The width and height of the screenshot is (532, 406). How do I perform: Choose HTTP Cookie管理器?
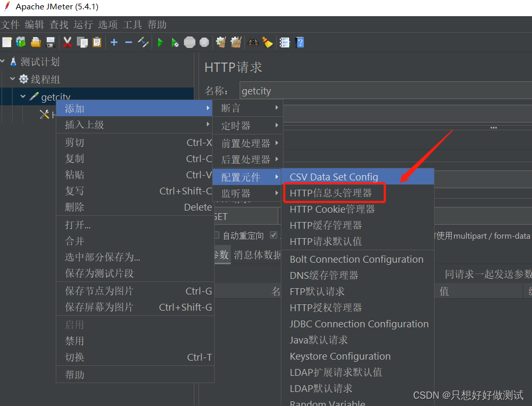(357, 209)
